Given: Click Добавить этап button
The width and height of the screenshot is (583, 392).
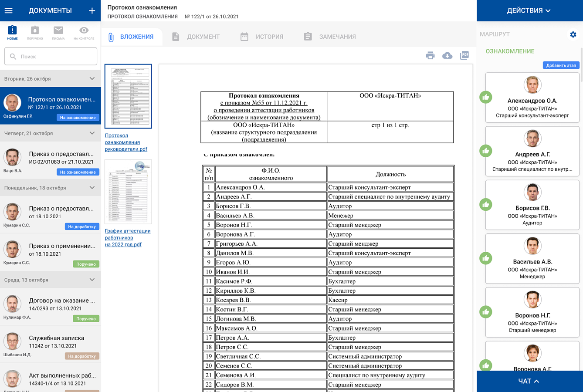Looking at the screenshot, I should click(x=561, y=65).
